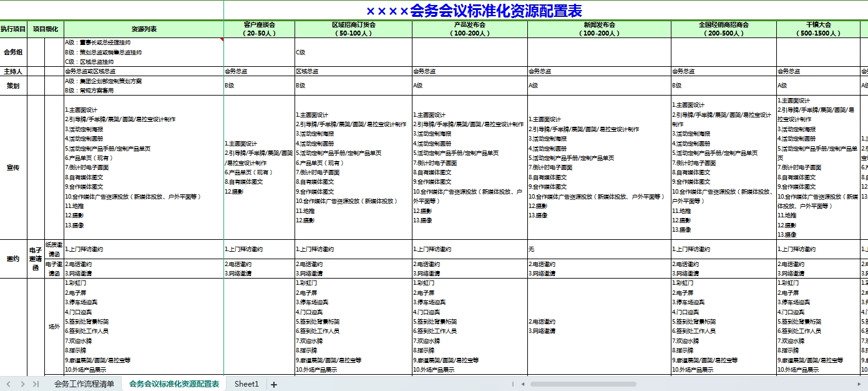
Task: Click the 区域招商订货会 (50-100人) column header
Action: 353,29
